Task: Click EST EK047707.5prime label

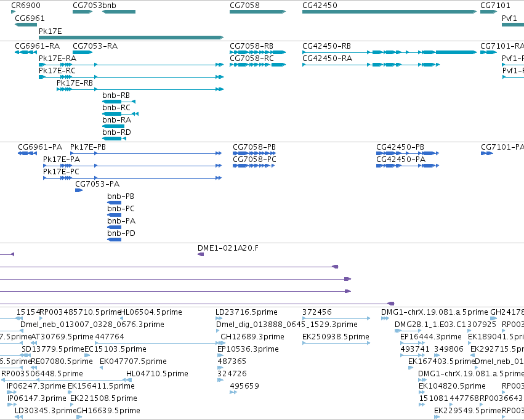Action: (x=134, y=361)
